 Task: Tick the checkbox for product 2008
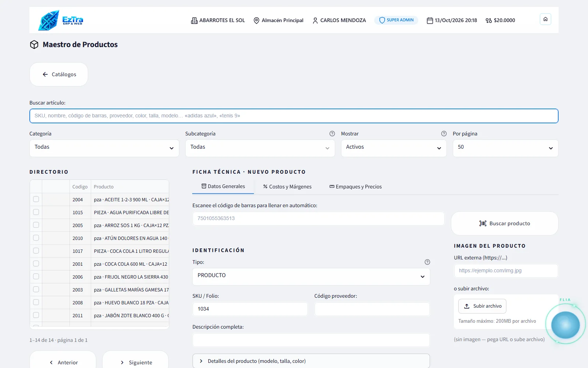(36, 302)
